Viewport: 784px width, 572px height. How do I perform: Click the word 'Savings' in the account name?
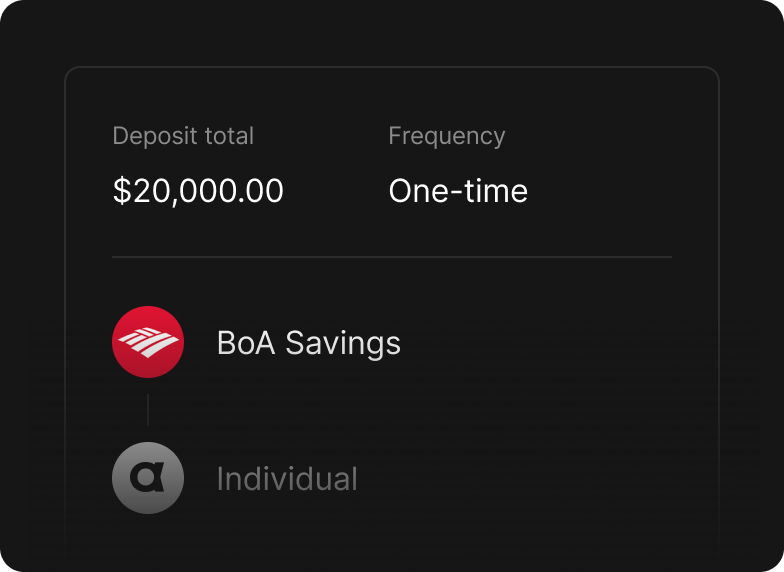point(343,344)
